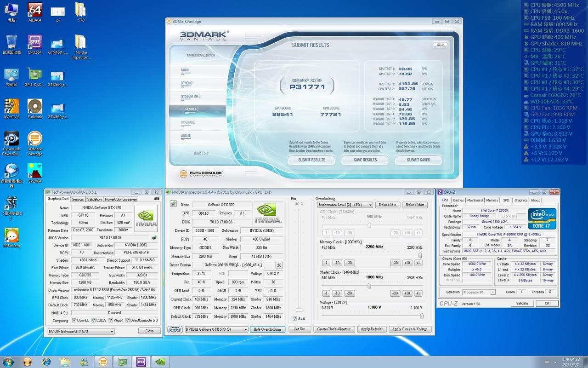The width and height of the screenshot is (588, 368).
Task: Click the Shader Clock slider handle
Action: pyautogui.click(x=369, y=286)
